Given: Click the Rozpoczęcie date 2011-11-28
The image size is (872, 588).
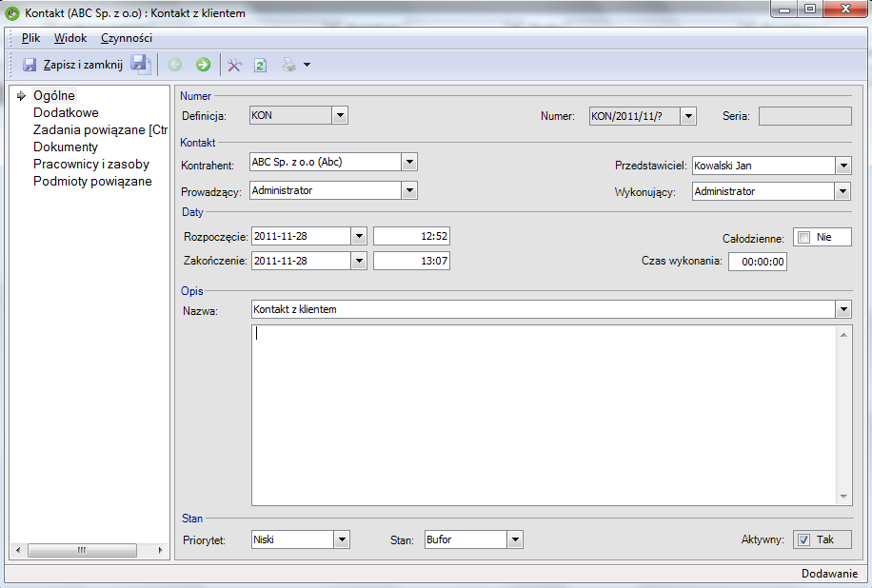Looking at the screenshot, I should [x=301, y=236].
